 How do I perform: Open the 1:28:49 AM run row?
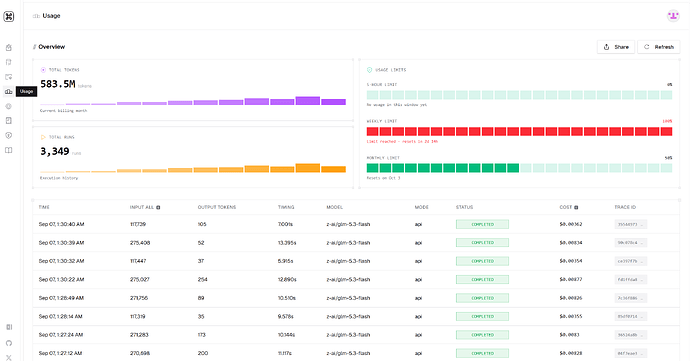356,298
